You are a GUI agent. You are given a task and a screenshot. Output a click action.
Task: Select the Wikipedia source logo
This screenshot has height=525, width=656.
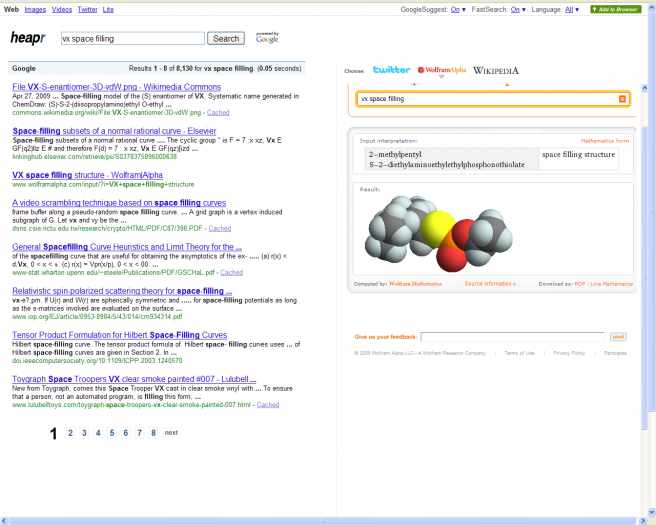click(x=496, y=71)
